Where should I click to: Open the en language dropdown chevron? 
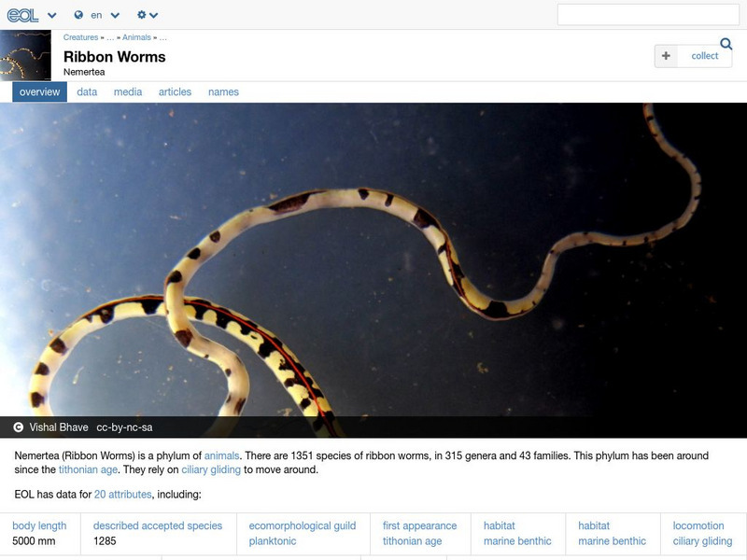coord(114,15)
